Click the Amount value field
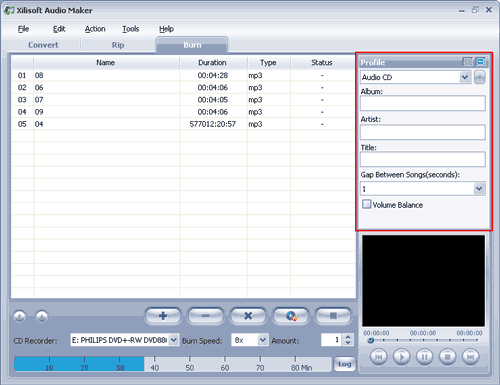Viewport: 500px width, 385px height. [332, 340]
